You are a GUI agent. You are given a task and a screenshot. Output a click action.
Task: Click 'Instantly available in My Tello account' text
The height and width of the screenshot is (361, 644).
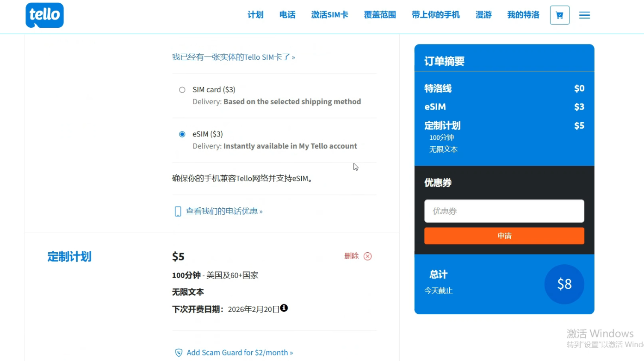(x=290, y=146)
